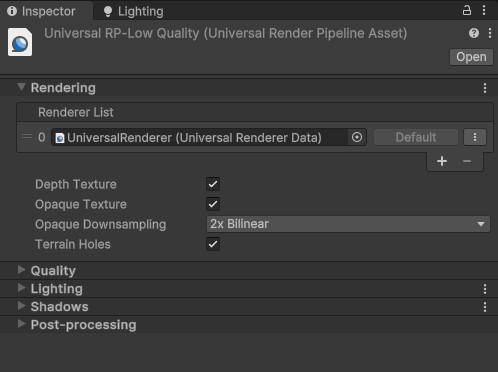Toggle the Depth Texture checkbox
The width and height of the screenshot is (498, 372).
[x=213, y=184]
